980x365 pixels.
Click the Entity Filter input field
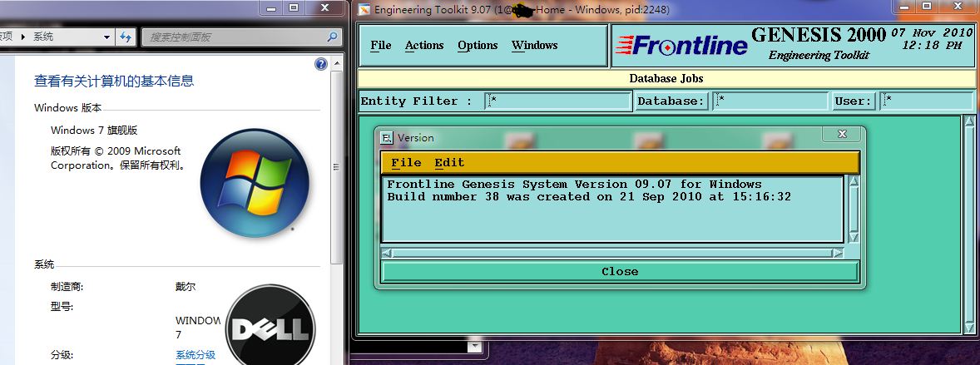pos(558,101)
